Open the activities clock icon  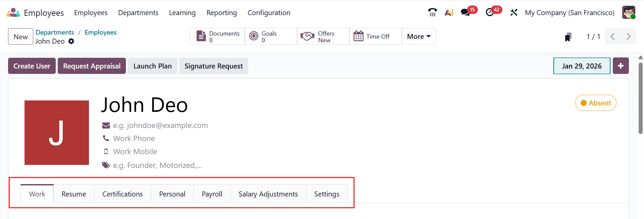point(490,12)
